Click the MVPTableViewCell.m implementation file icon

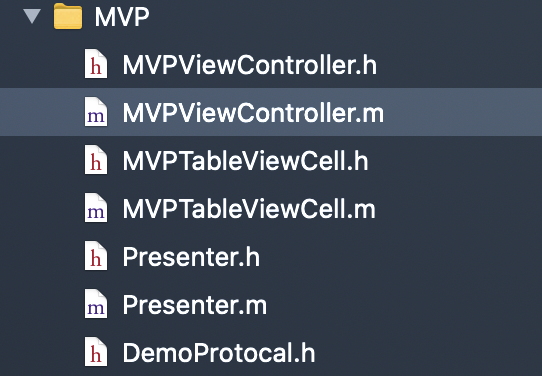96,208
